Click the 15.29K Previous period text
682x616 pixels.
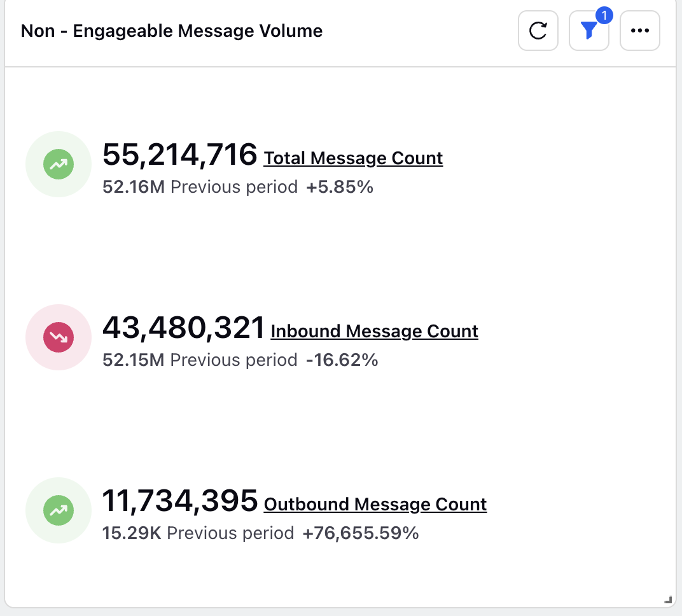click(198, 533)
